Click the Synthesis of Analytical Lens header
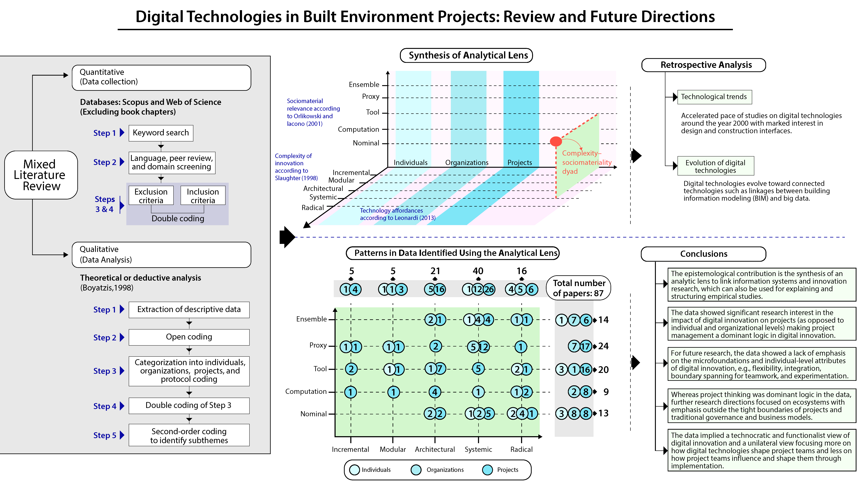868x489 pixels. coord(466,55)
